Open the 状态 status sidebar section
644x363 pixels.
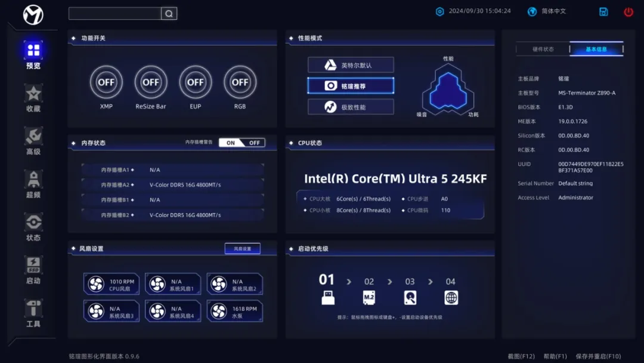coord(33,227)
